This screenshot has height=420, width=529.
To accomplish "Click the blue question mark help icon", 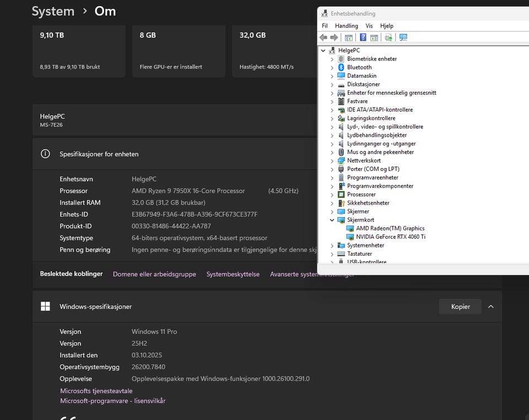I will point(363,37).
